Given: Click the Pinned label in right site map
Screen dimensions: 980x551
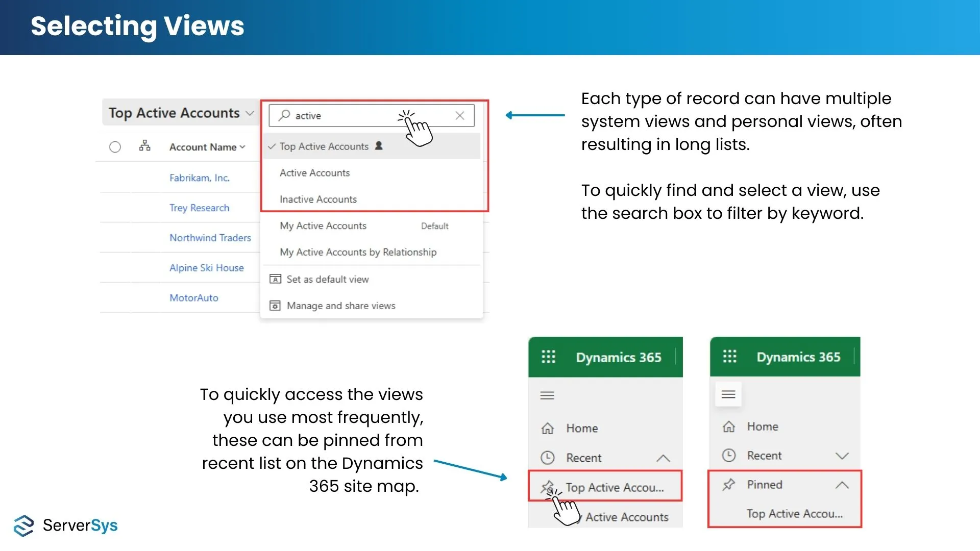Looking at the screenshot, I should pyautogui.click(x=765, y=485).
